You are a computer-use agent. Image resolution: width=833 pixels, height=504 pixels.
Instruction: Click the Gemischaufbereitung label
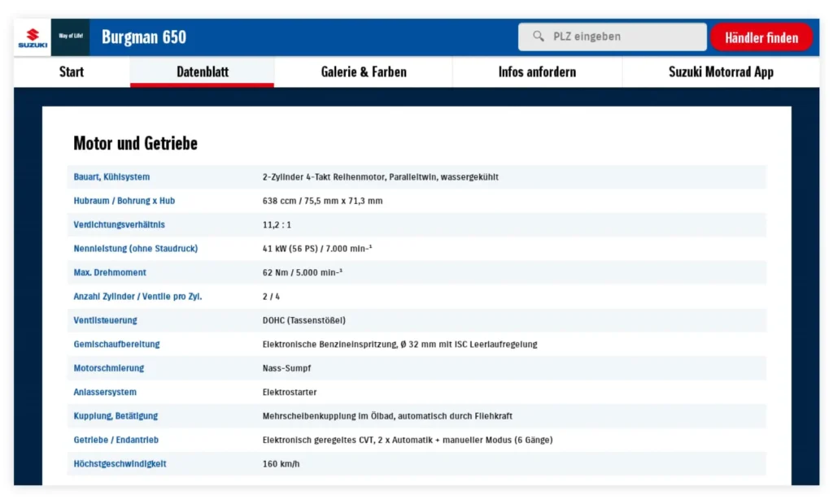(116, 344)
